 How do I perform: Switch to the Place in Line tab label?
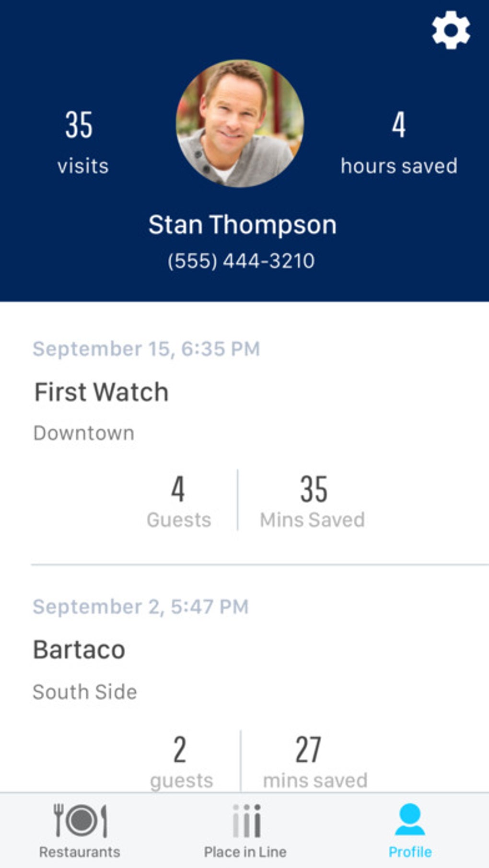pyautogui.click(x=245, y=852)
